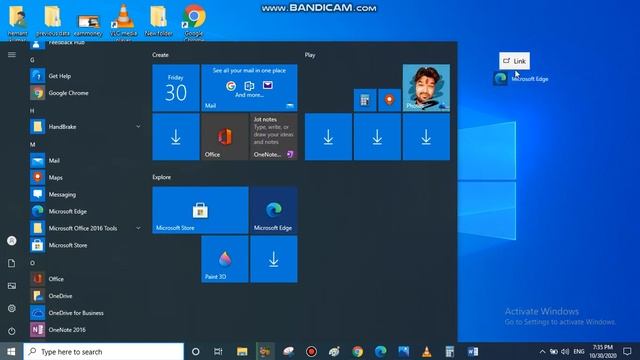Select VLC media player desktop shortcut

point(123,22)
